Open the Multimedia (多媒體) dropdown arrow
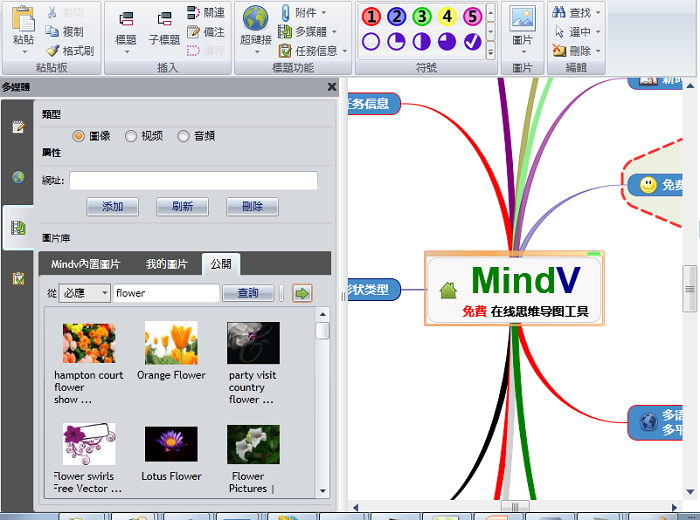Image resolution: width=700 pixels, height=520 pixels. click(334, 32)
